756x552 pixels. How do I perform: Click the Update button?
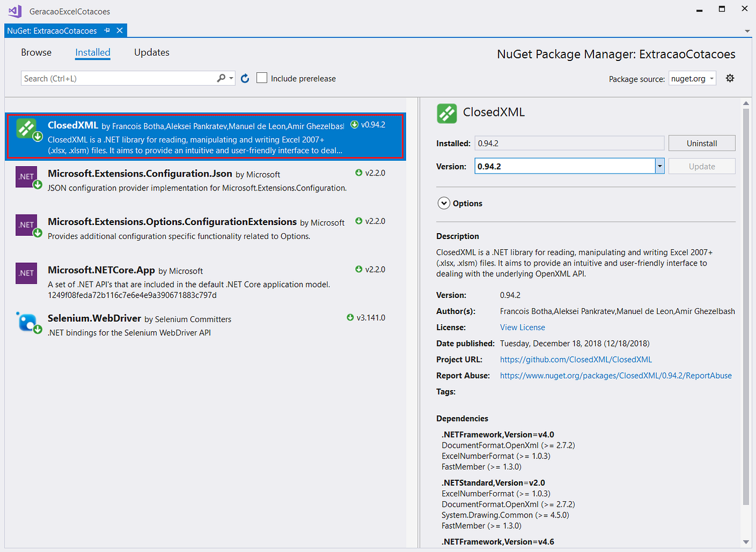pyautogui.click(x=701, y=166)
